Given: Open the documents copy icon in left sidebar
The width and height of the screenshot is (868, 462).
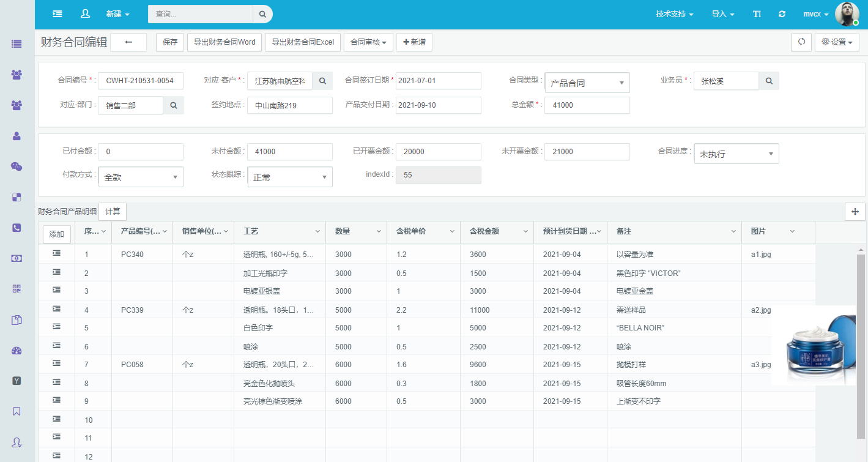Looking at the screenshot, I should (17, 319).
